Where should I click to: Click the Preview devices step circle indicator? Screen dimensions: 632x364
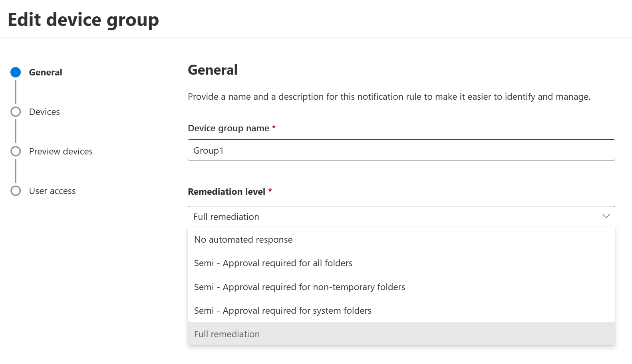[x=16, y=151]
